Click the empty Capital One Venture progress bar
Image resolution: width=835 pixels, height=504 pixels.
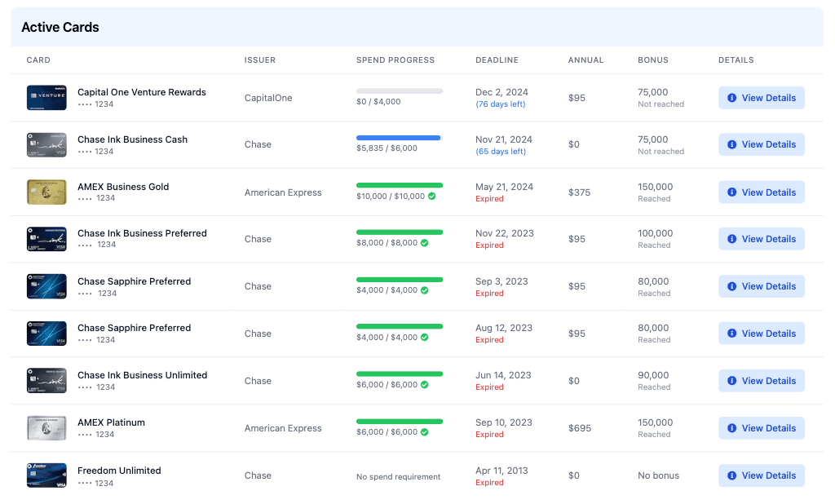398,91
